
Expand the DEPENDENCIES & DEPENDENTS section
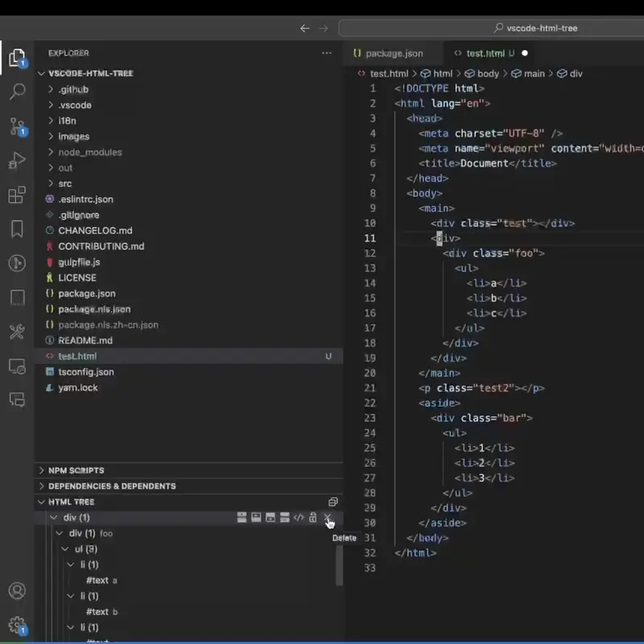(x=42, y=486)
